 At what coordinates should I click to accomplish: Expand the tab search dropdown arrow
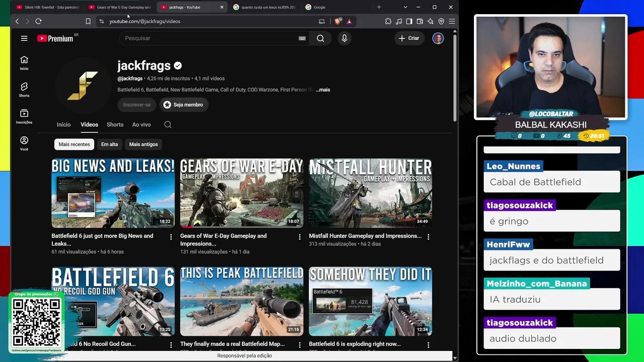tap(405, 7)
